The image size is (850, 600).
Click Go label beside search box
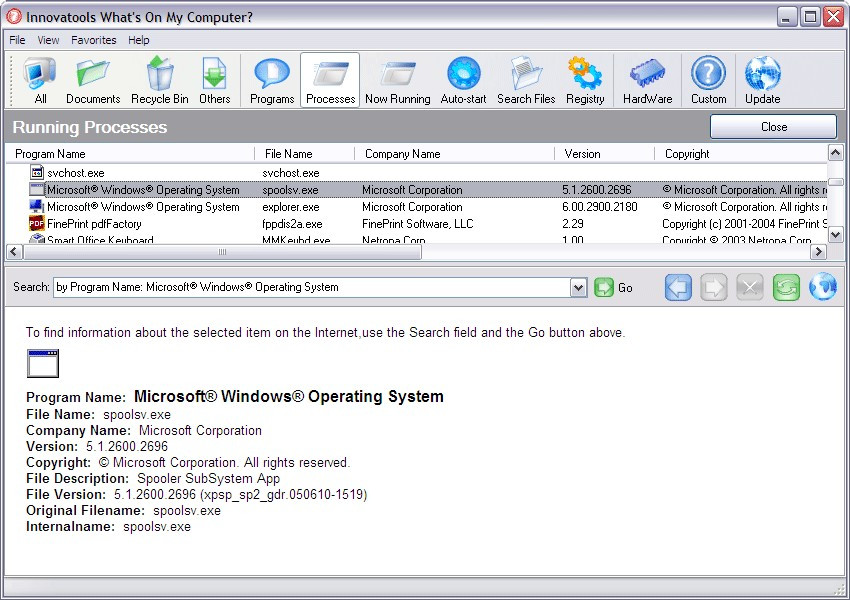[x=625, y=288]
